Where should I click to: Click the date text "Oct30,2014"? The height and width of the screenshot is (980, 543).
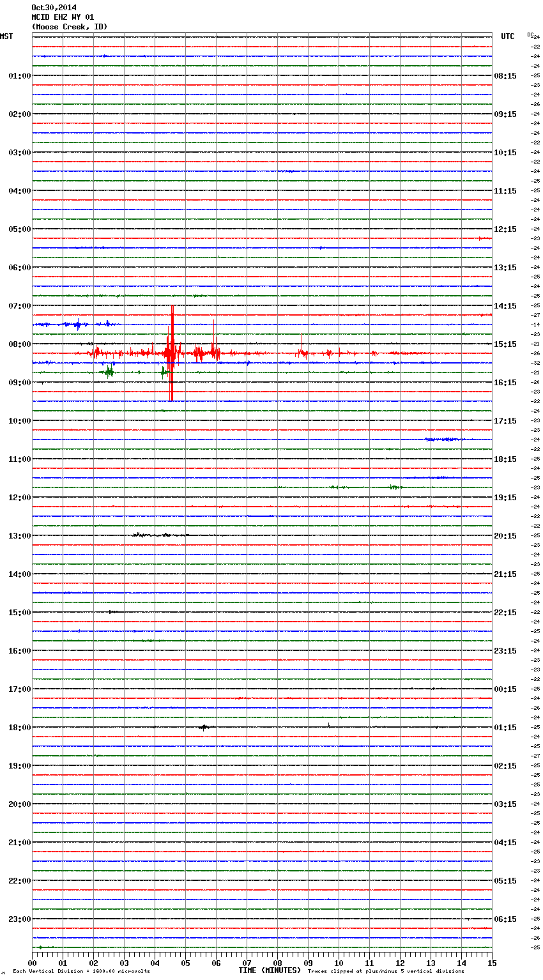(54, 8)
